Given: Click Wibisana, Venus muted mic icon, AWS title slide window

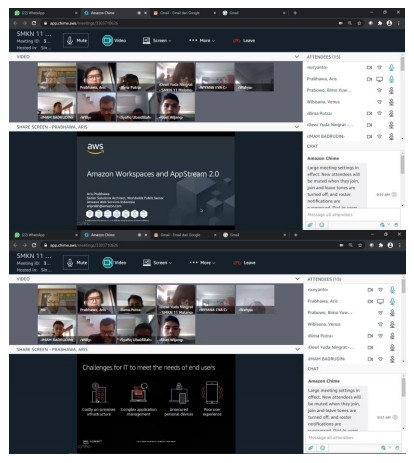Looking at the screenshot, I should 391,102.
